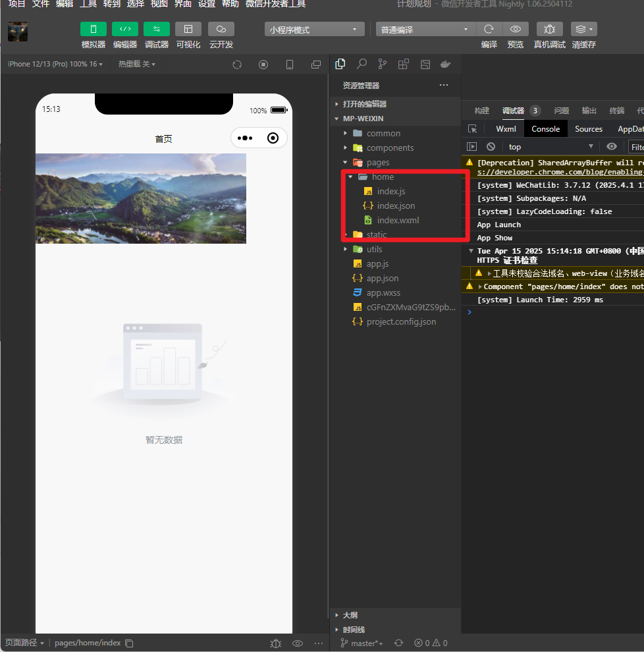Click the 云开发 cloud development button
Screen dimensions: 644x652
pos(221,30)
